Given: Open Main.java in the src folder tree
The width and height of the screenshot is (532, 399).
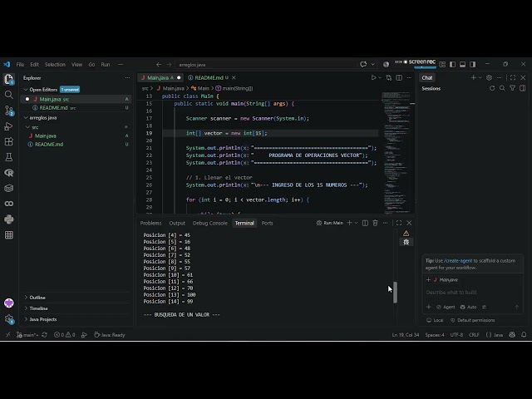Looking at the screenshot, I should (46, 135).
